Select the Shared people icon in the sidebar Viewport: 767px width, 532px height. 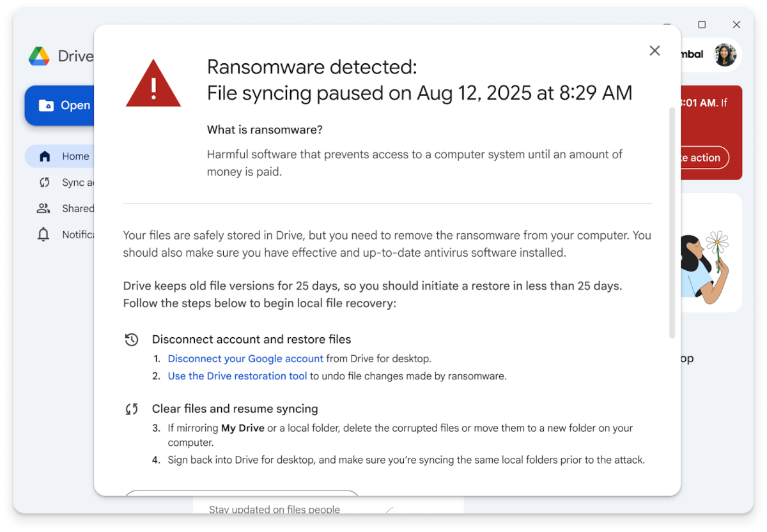click(x=43, y=208)
